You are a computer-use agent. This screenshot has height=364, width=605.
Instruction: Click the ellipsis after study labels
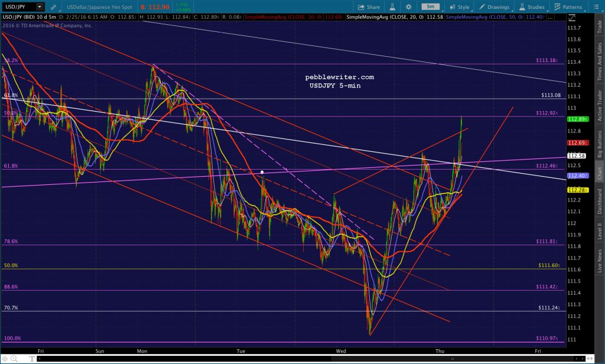[550, 17]
